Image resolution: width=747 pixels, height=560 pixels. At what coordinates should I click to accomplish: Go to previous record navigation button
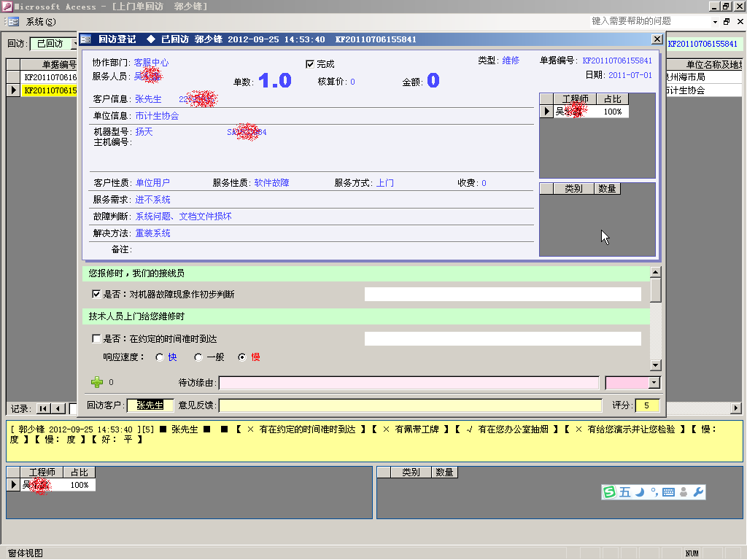click(x=58, y=408)
